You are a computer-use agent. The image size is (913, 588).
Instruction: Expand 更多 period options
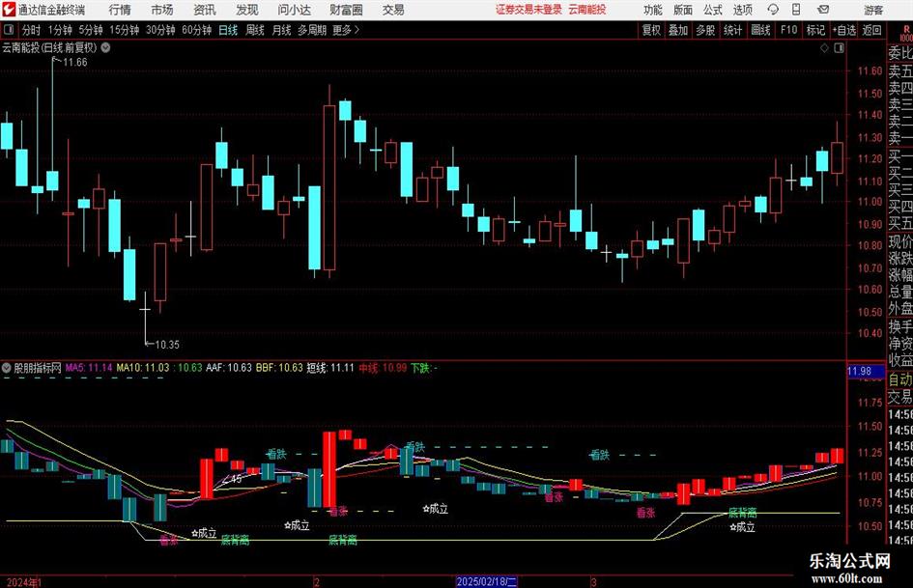point(346,30)
